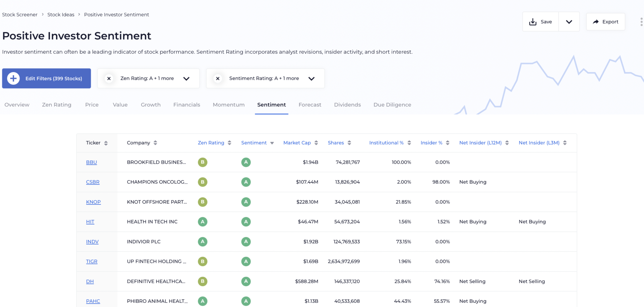Click the Sentiment column sort arrow
The width and height of the screenshot is (644, 307).
coord(272,143)
